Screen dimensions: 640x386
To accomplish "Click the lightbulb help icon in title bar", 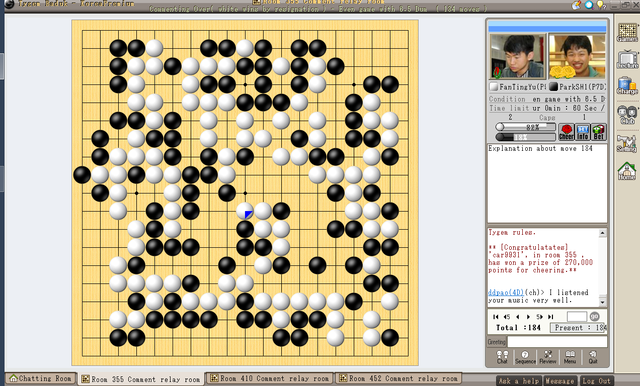I will click(601, 4).
